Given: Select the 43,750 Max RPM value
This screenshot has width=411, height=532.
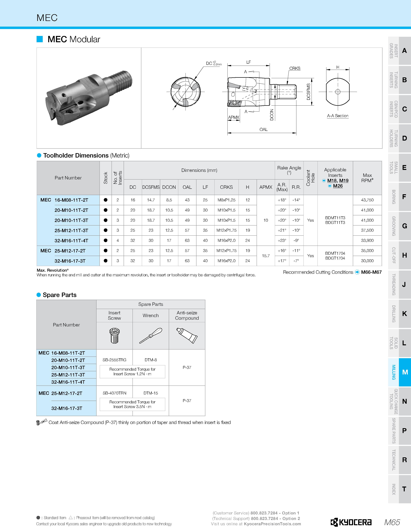Looking at the screenshot, I should click(367, 200).
